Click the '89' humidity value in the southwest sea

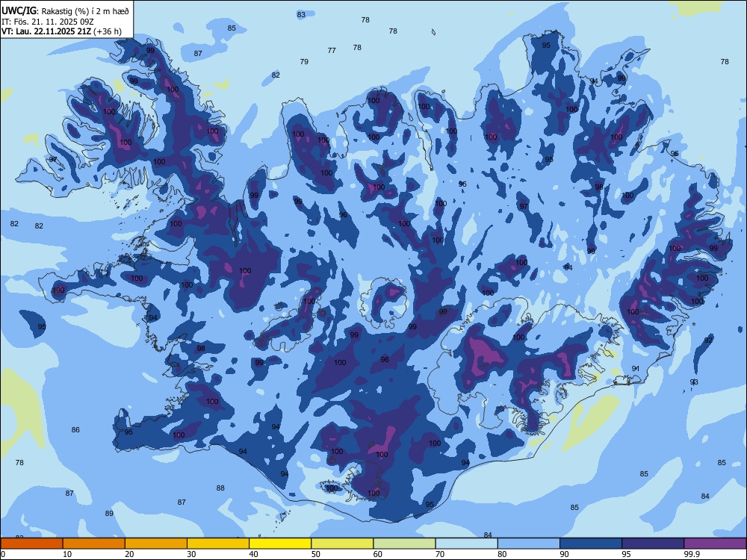click(x=109, y=514)
